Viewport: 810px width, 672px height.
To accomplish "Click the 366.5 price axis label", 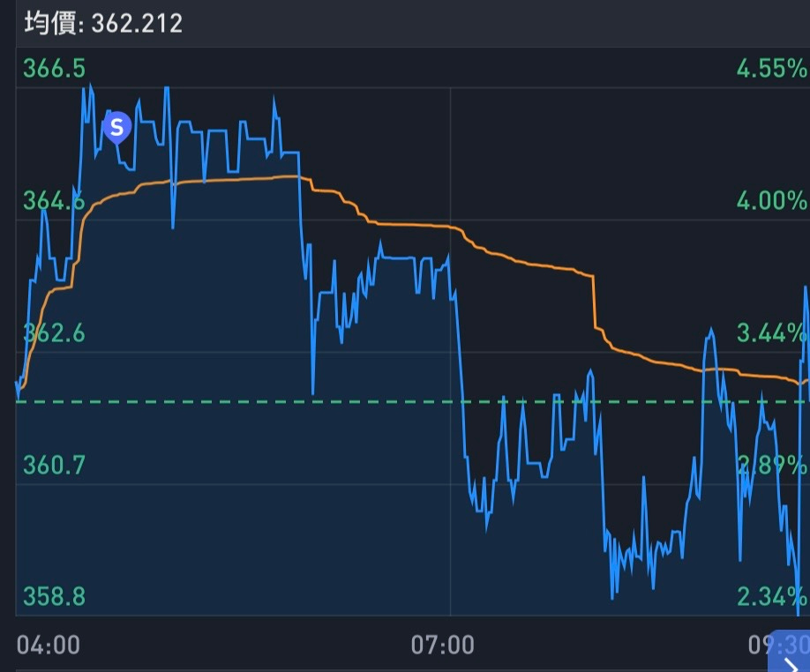I will coord(54,69).
